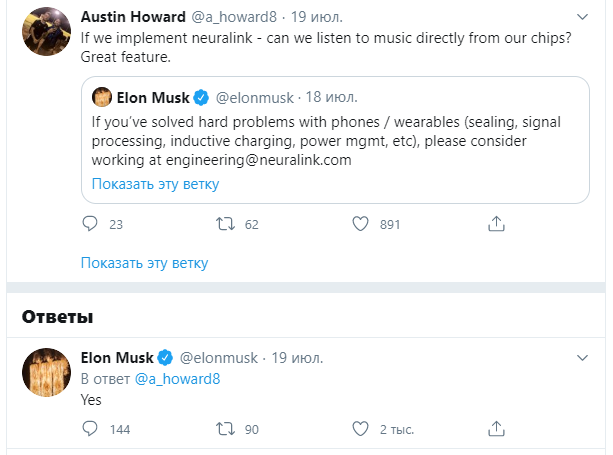Click Показать эту ветку inside quoted tweet
The image size is (613, 455).
(155, 184)
